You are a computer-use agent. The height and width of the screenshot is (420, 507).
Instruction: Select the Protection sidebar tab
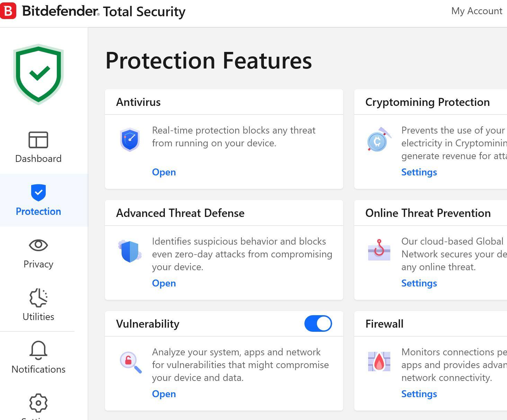click(38, 200)
